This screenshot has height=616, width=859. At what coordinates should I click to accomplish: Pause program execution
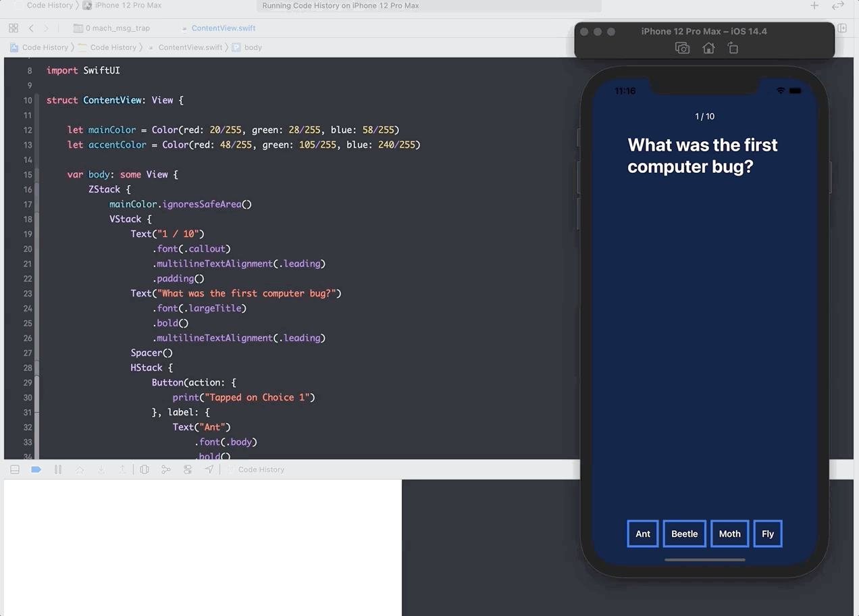click(58, 469)
